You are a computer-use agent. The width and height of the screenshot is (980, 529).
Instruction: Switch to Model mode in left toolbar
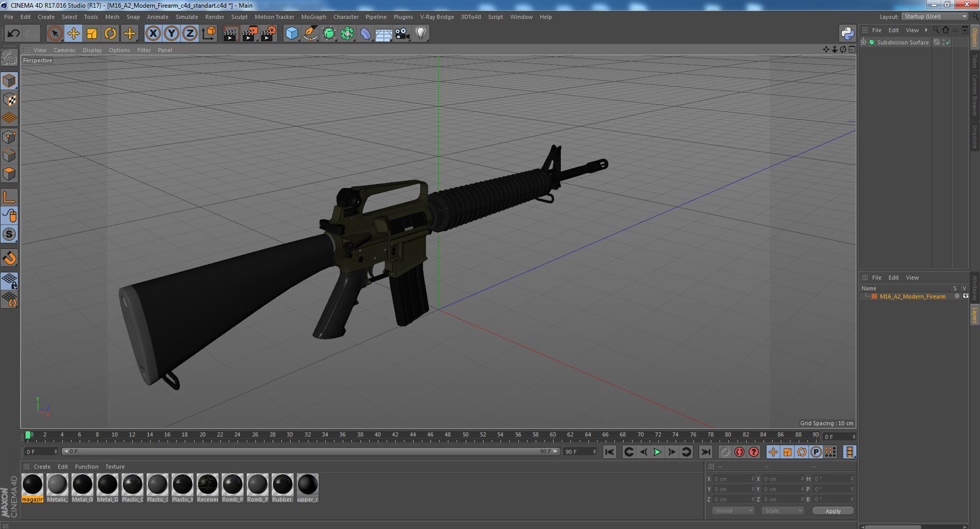pos(9,81)
